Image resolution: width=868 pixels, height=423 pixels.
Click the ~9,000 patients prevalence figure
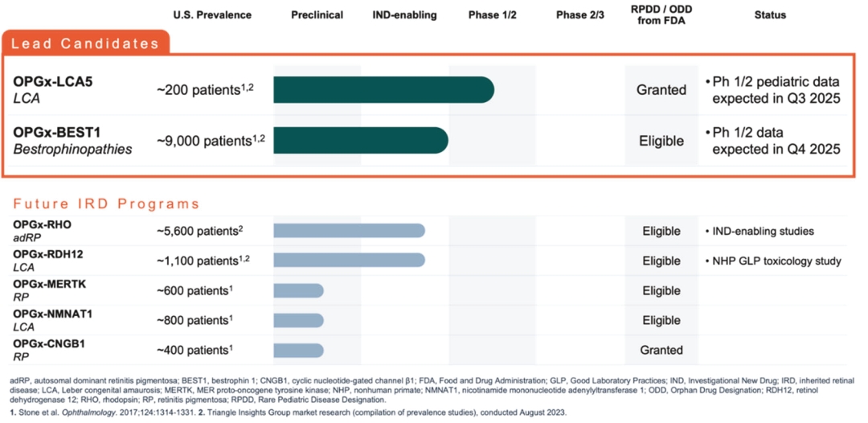click(211, 141)
